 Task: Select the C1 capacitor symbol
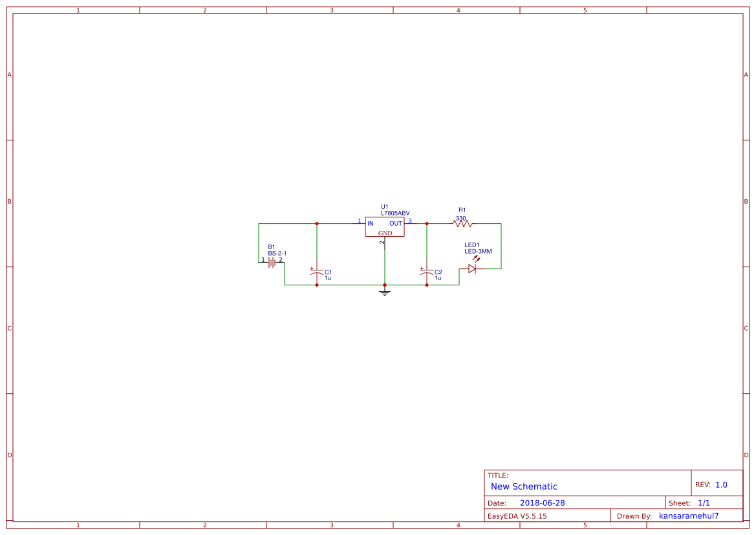(316, 272)
